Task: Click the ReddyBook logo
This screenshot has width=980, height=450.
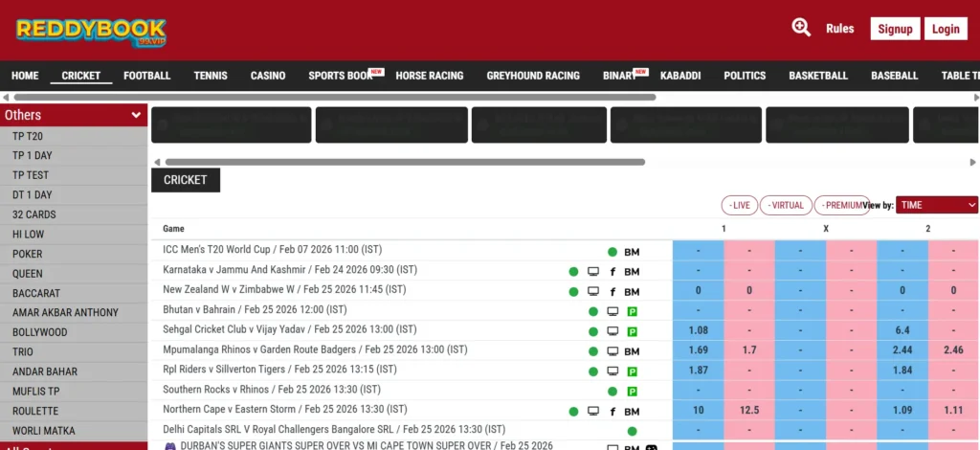Action: (x=91, y=34)
